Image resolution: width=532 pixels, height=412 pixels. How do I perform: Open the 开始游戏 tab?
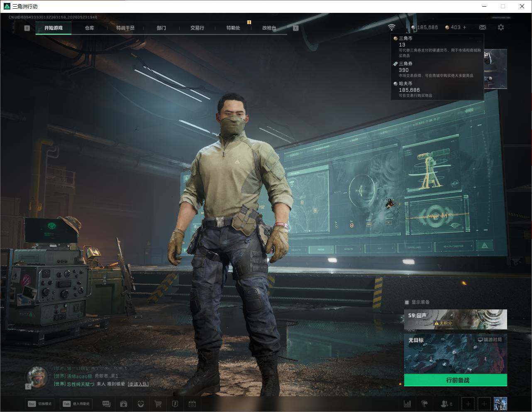coord(54,28)
